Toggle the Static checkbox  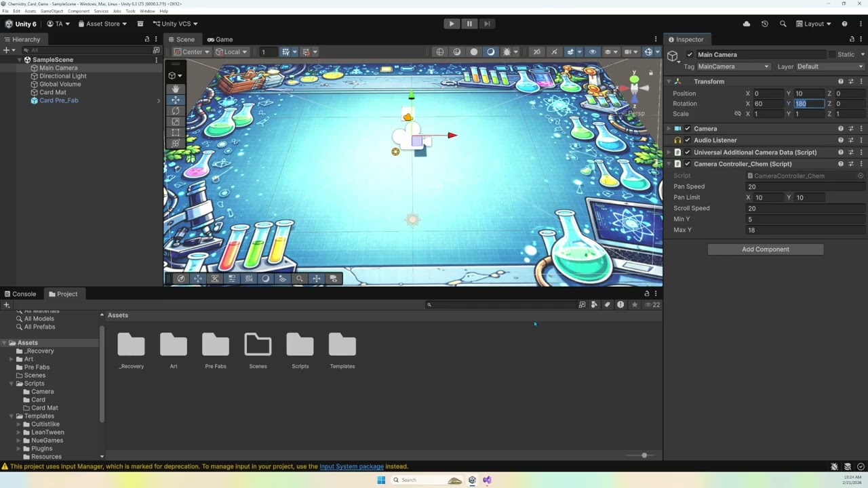pos(833,55)
